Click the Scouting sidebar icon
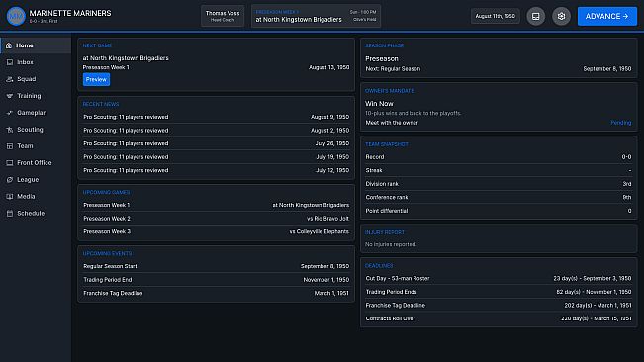This screenshot has width=644, height=362. pos(10,130)
